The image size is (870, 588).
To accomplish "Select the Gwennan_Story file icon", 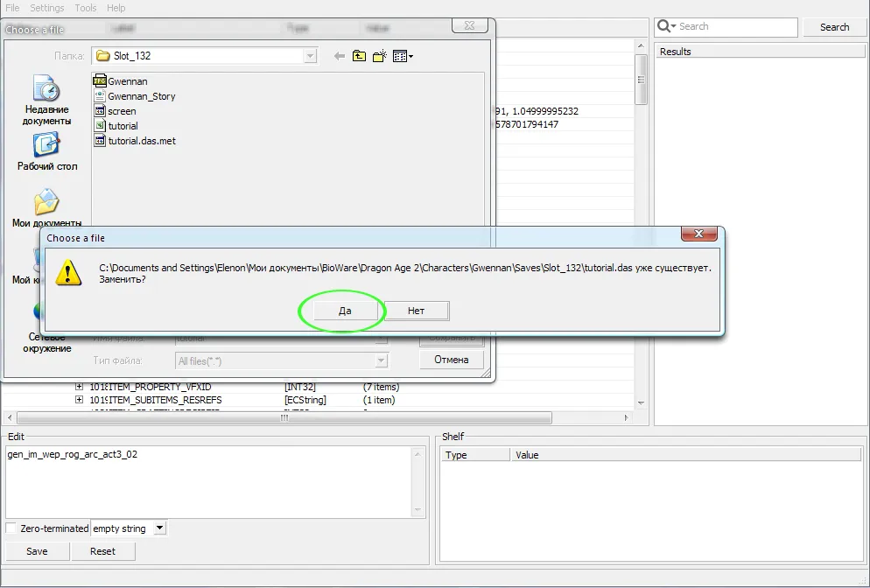I will click(100, 96).
